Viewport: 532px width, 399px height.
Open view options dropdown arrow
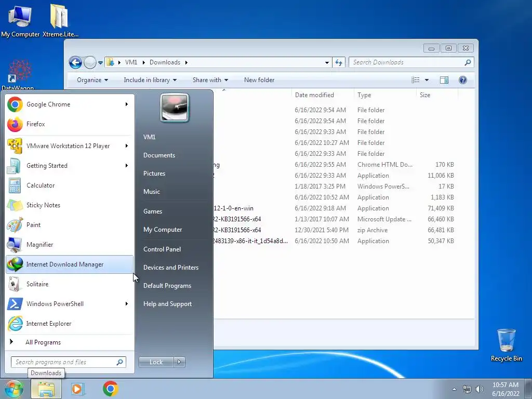(x=427, y=79)
